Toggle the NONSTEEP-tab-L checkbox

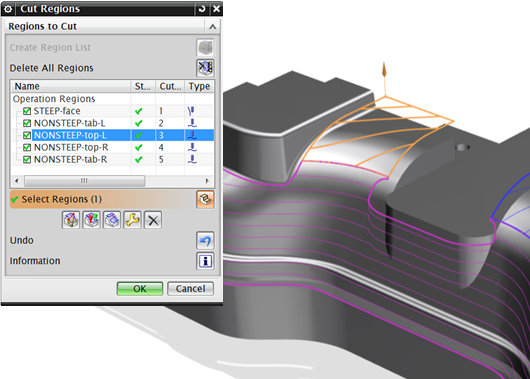coord(27,123)
